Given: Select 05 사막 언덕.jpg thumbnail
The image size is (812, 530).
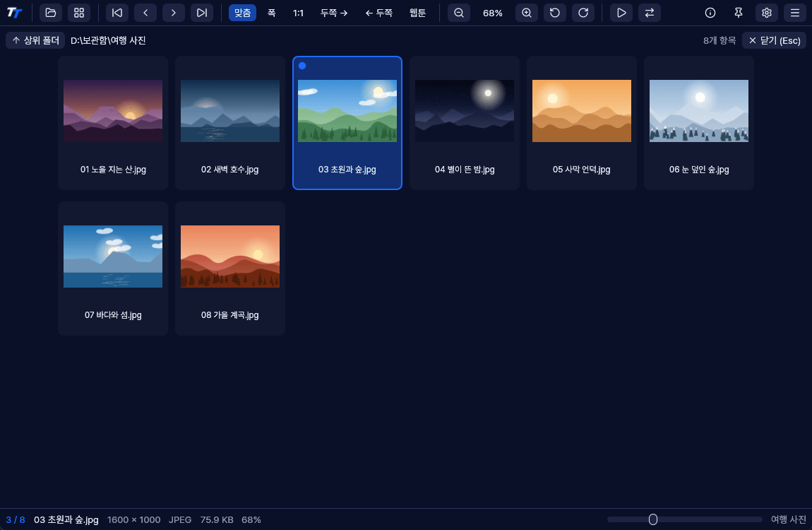Looking at the screenshot, I should point(582,123).
